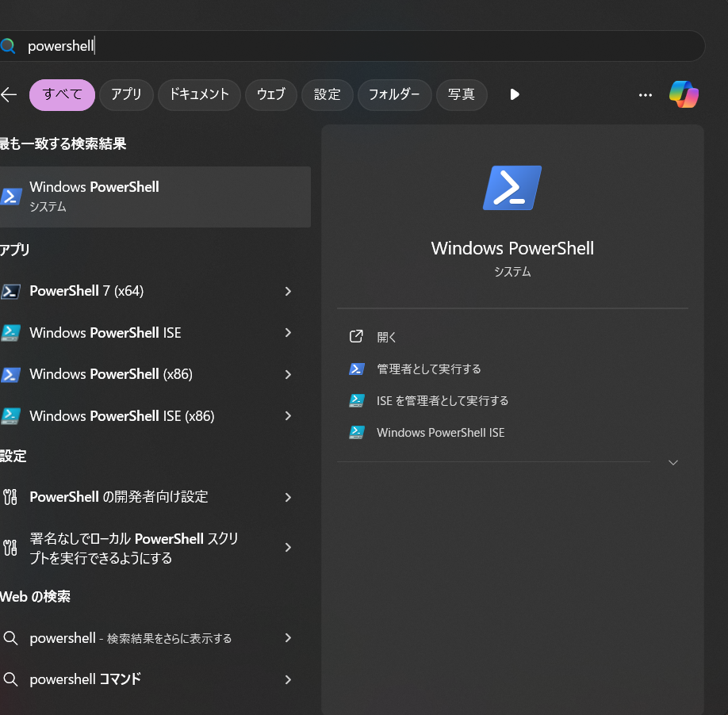Open Windows PowerShell (x86) result text
728x715 pixels.
coord(111,374)
